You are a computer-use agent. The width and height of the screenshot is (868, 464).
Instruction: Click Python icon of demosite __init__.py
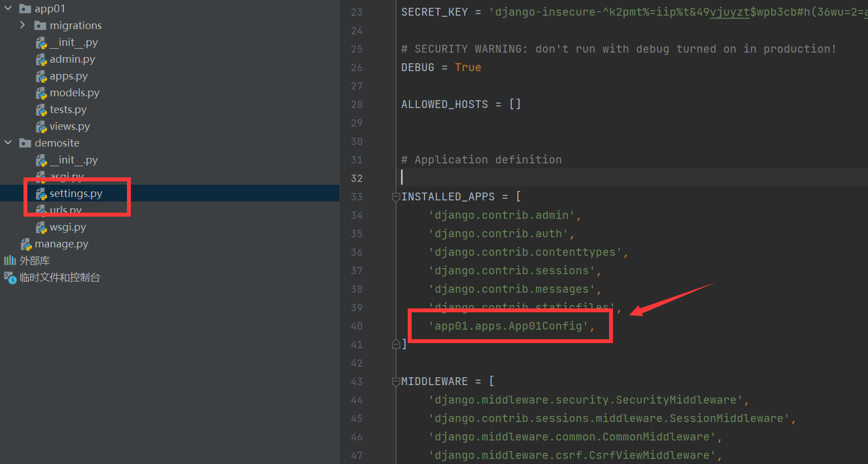click(x=41, y=160)
